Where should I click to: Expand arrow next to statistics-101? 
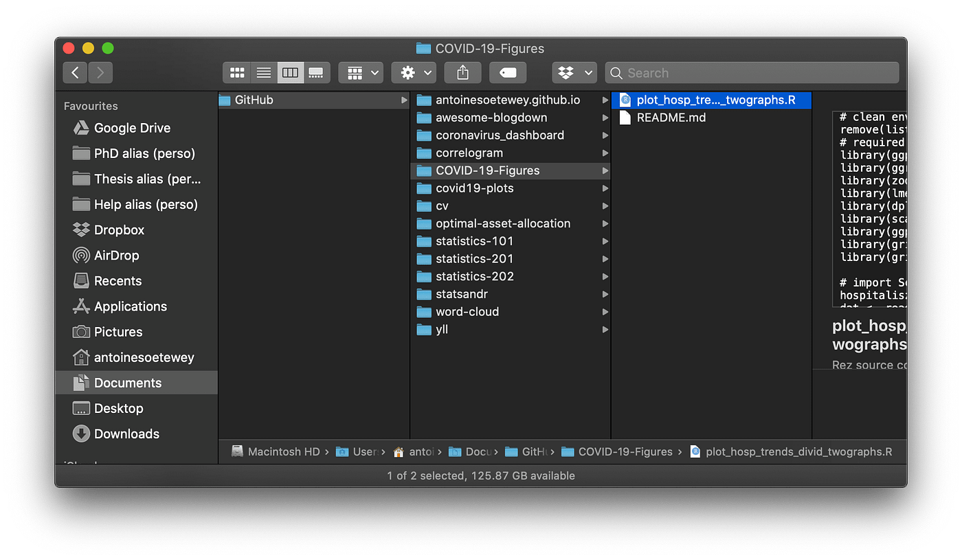click(605, 241)
